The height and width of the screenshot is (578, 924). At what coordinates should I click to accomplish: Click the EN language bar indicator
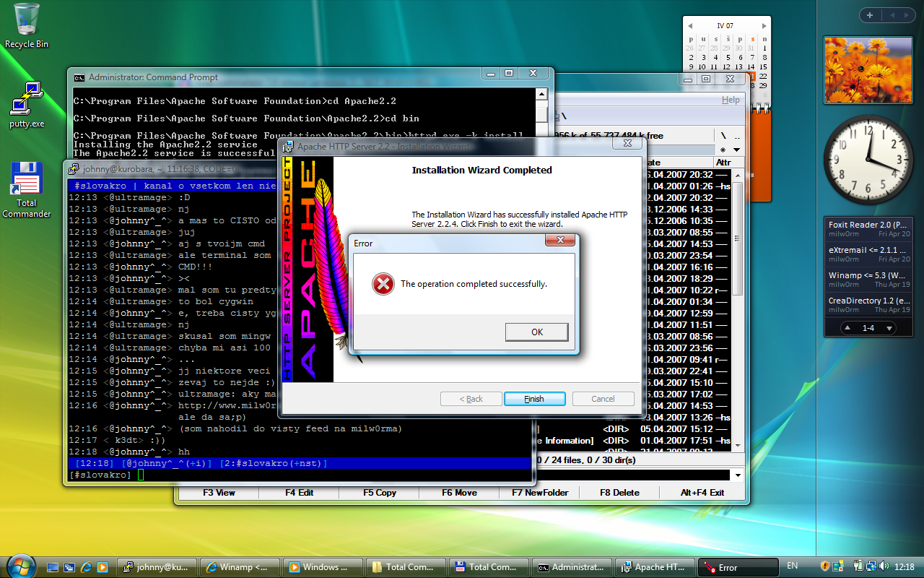click(793, 566)
